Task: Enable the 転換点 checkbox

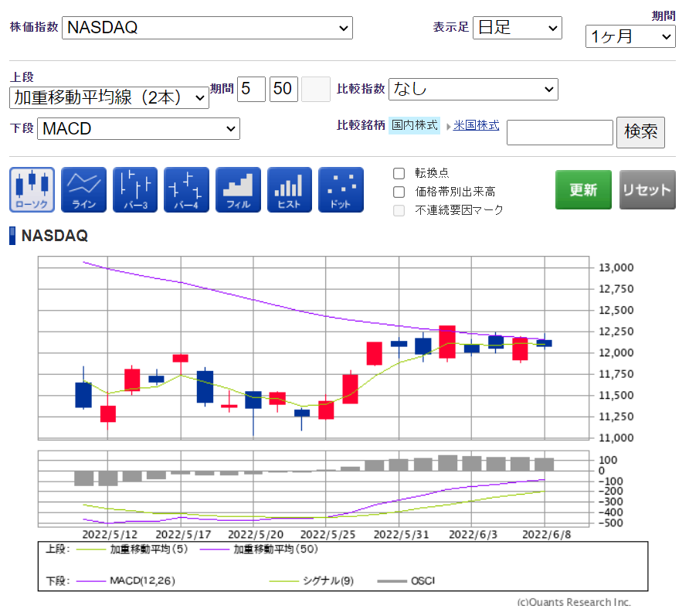Action: [x=399, y=173]
